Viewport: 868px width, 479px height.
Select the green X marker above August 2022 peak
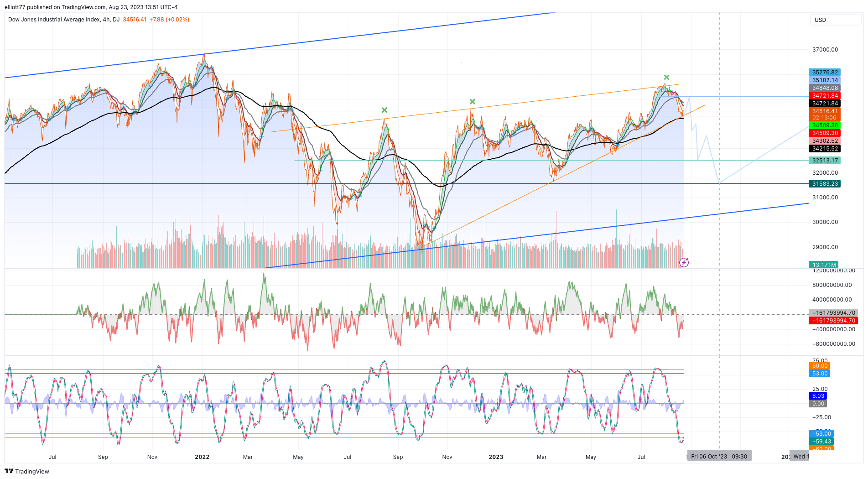pos(385,110)
